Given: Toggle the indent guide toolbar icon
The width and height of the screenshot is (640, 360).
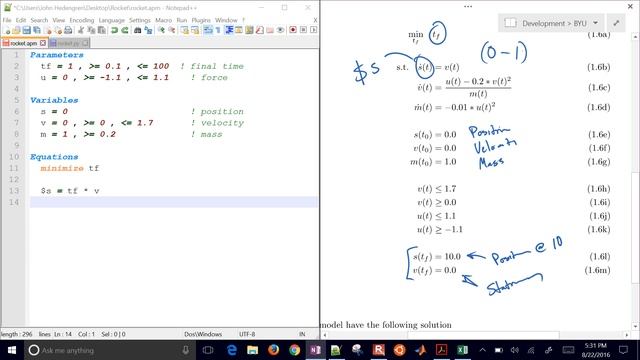Looking at the screenshot, I should pyautogui.click(x=229, y=30).
